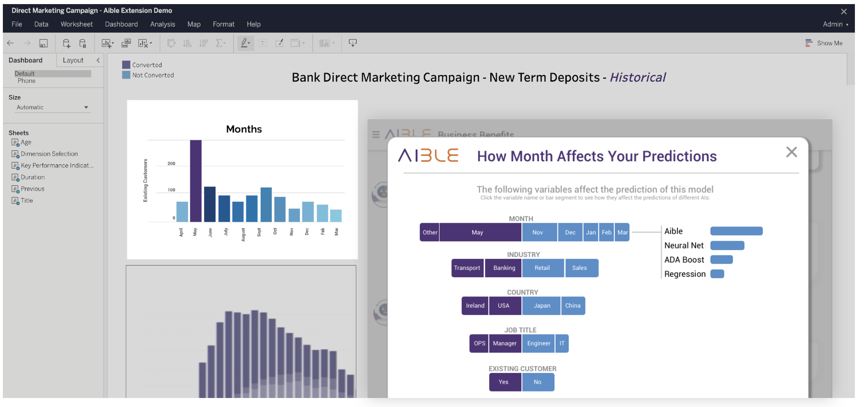Select the Key Performance Indicat... sheet
This screenshot has width=868, height=407.
[x=52, y=165]
